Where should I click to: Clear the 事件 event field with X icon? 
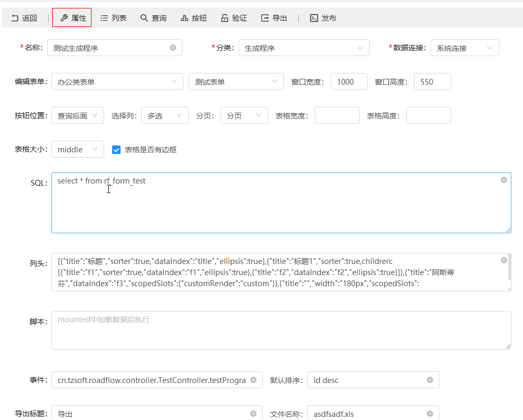pos(253,380)
